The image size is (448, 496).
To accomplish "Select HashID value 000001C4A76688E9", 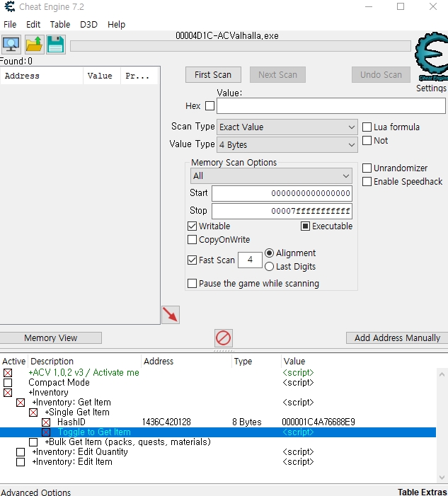I will pyautogui.click(x=318, y=422).
